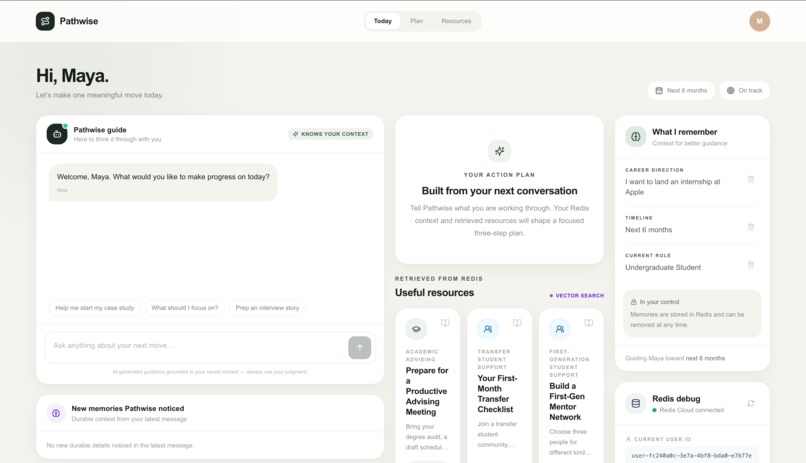Click the calendar icon in Next 6 months
The image size is (806, 463).
659,90
